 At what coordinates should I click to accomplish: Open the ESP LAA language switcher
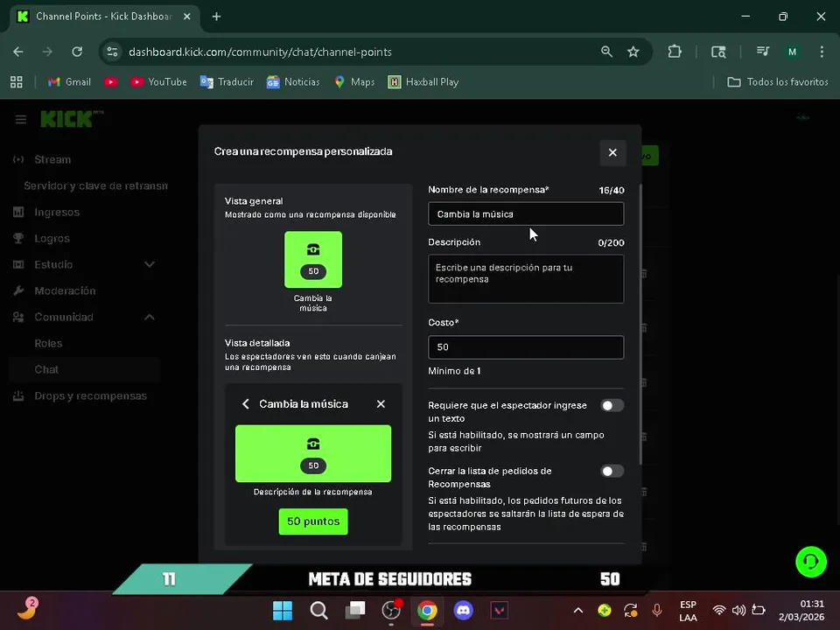[688, 611]
